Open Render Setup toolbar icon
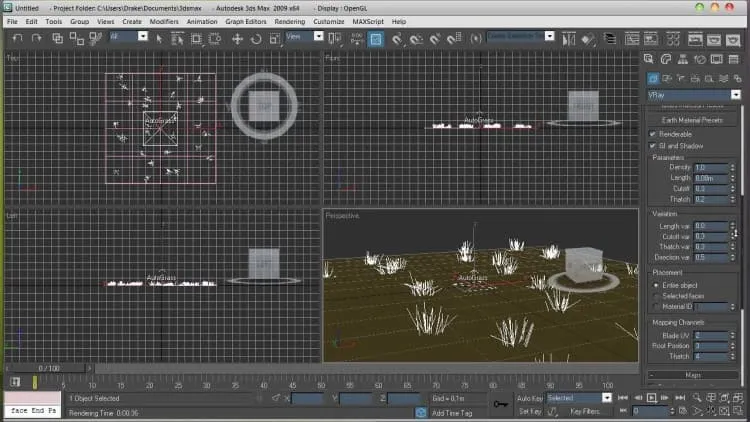 (x=695, y=39)
